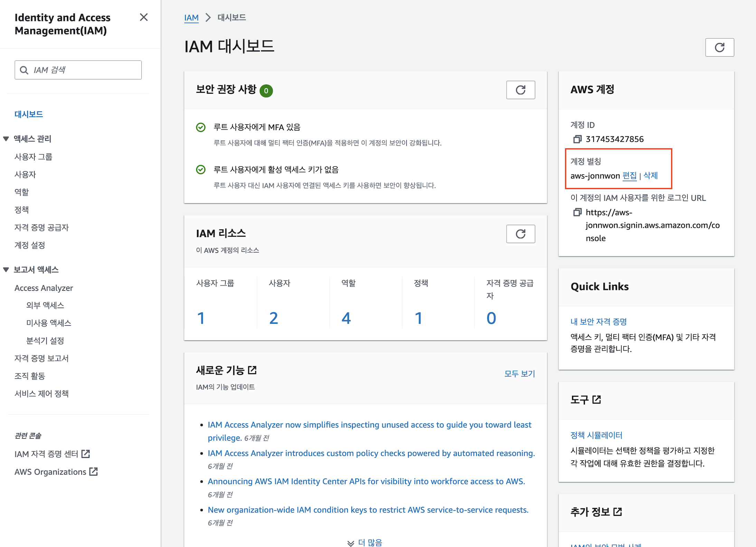
Task: Click 편집 link for account alias
Action: (x=629, y=176)
